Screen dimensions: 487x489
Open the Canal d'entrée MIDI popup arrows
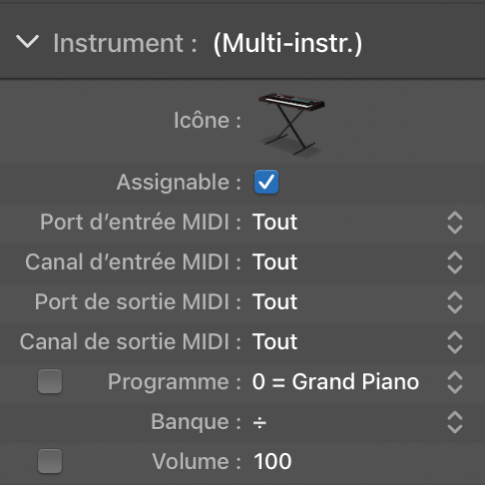click(x=455, y=262)
